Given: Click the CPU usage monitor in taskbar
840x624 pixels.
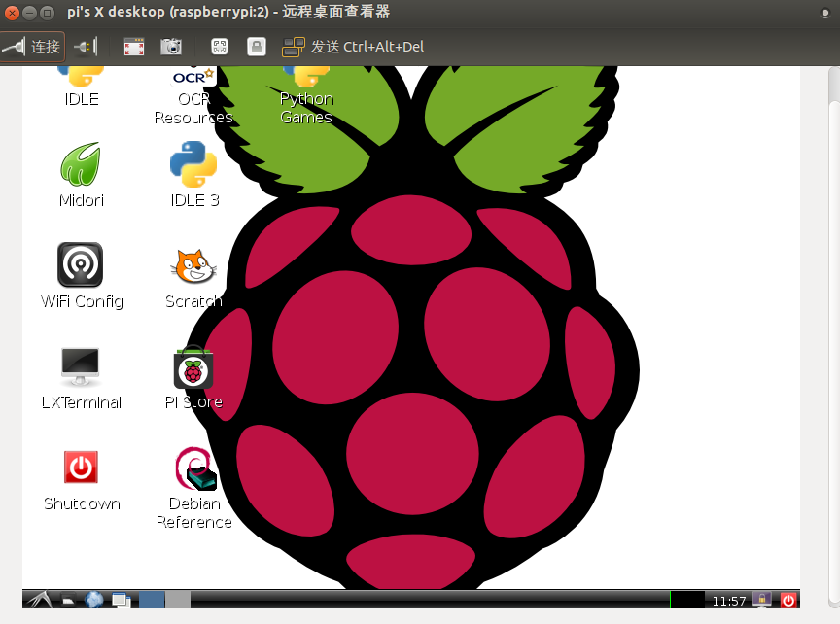Looking at the screenshot, I should pos(687,600).
